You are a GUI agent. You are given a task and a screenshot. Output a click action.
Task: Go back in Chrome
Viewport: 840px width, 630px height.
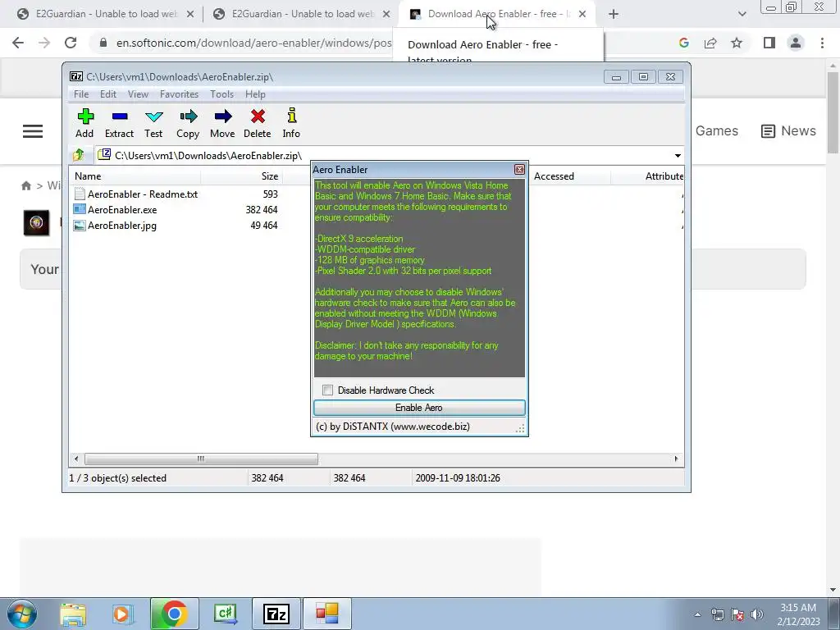[18, 43]
